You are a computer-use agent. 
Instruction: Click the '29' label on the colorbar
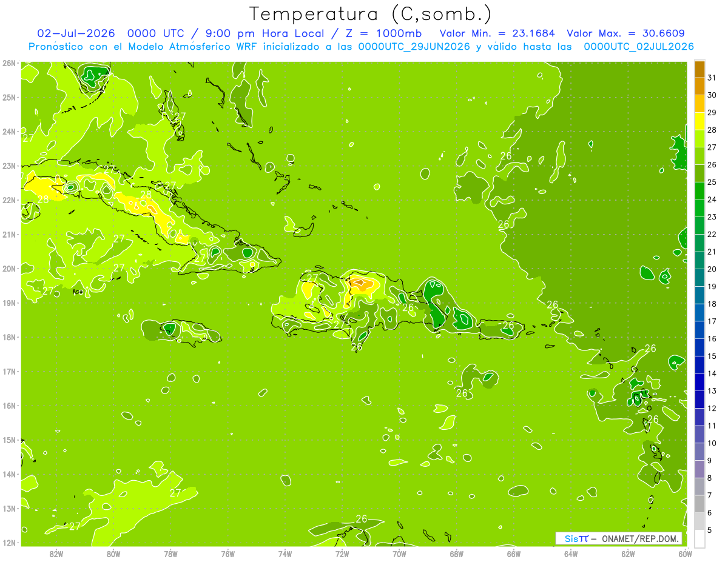pyautogui.click(x=712, y=113)
